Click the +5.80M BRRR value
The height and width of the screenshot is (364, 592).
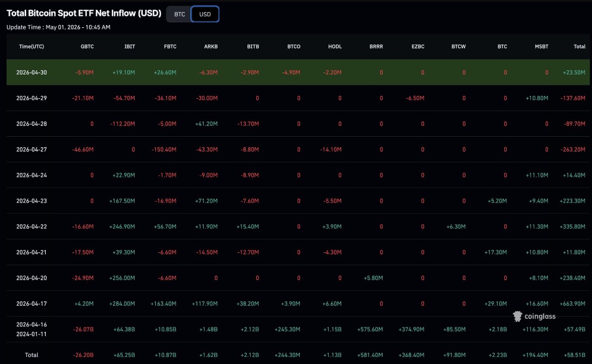(373, 278)
